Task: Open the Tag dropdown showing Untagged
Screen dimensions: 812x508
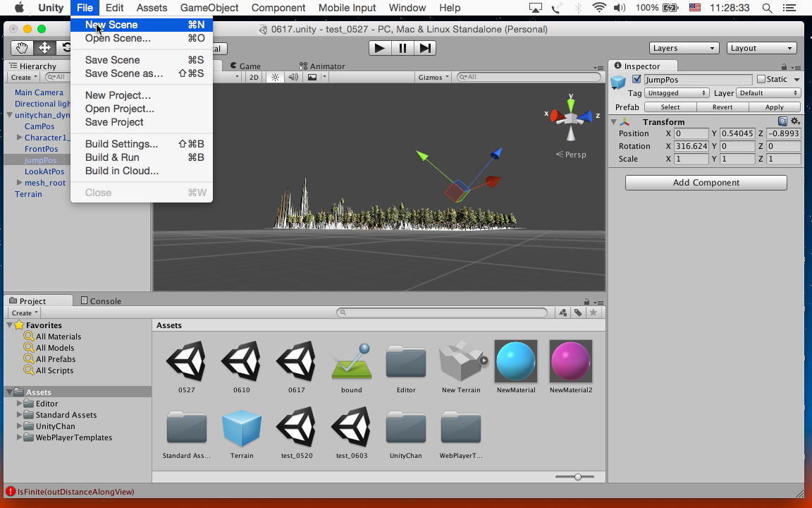Action: pos(676,93)
